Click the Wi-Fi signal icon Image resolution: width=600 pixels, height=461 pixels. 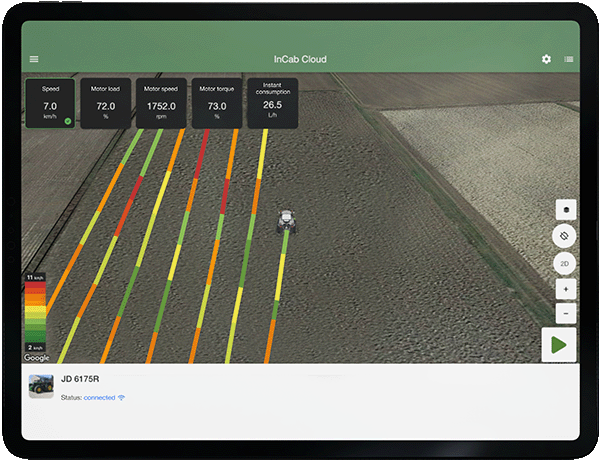(x=121, y=397)
